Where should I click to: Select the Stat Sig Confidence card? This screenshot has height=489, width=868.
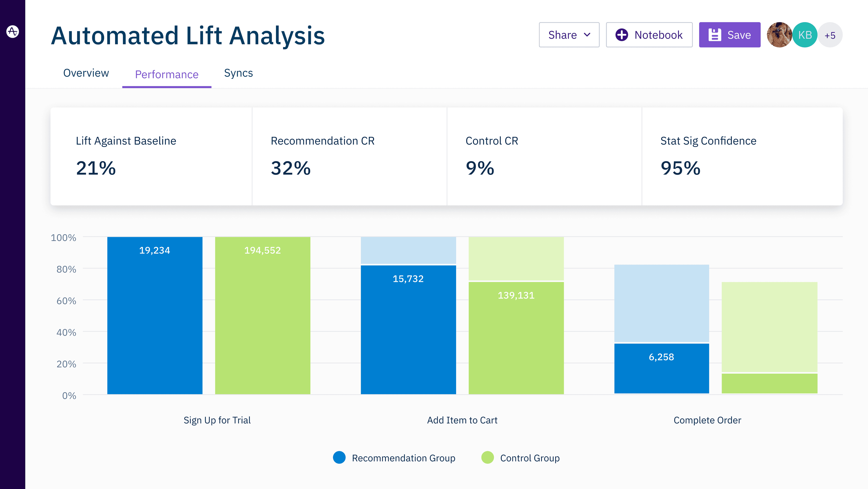[742, 156]
